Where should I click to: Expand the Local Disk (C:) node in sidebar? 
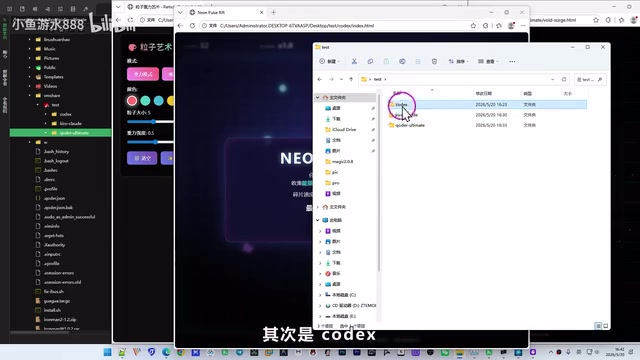[x=320, y=295]
